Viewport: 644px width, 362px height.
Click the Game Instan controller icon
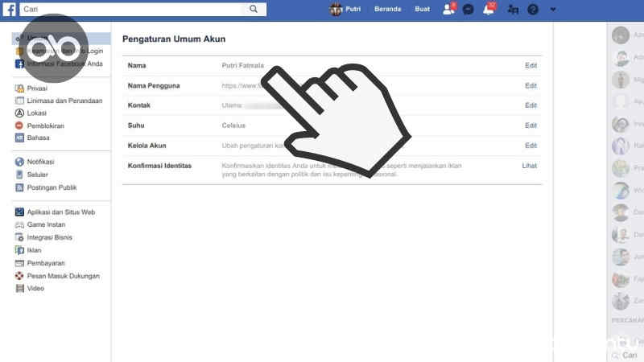click(19, 225)
